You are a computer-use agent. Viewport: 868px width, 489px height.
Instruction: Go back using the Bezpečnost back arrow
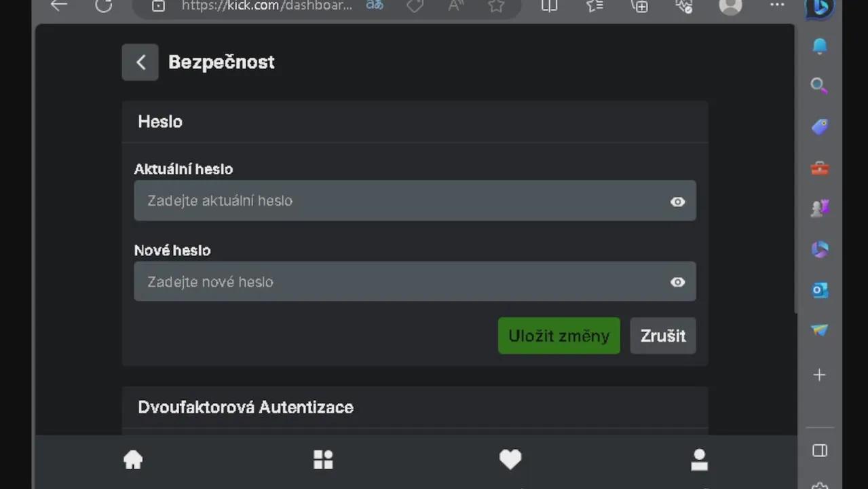coord(140,62)
